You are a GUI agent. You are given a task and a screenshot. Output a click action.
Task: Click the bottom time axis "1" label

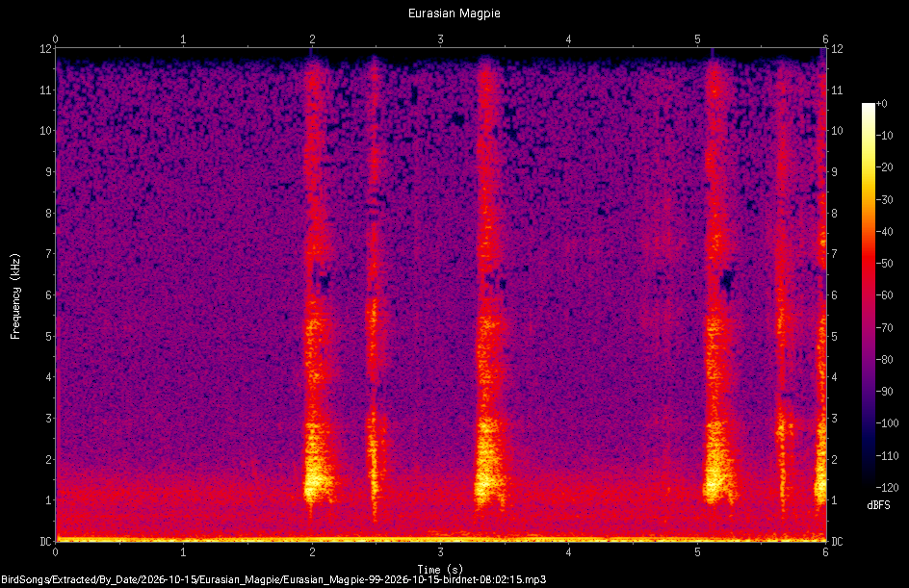[x=183, y=552]
